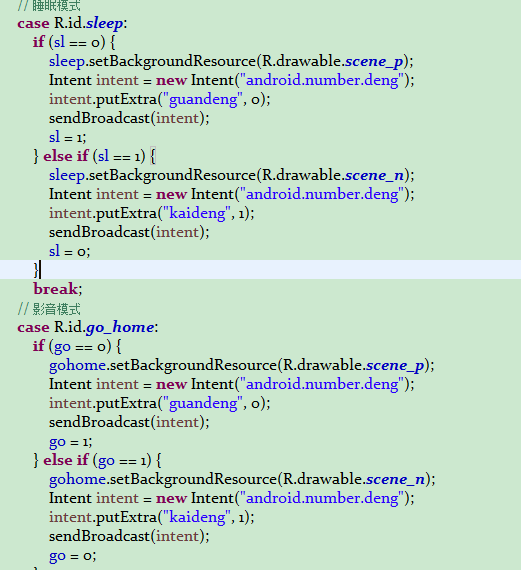Viewport: 521px width, 570px height.
Task: Click sendBroadcast(intent) line above 'go = 1;'
Action: (x=129, y=422)
